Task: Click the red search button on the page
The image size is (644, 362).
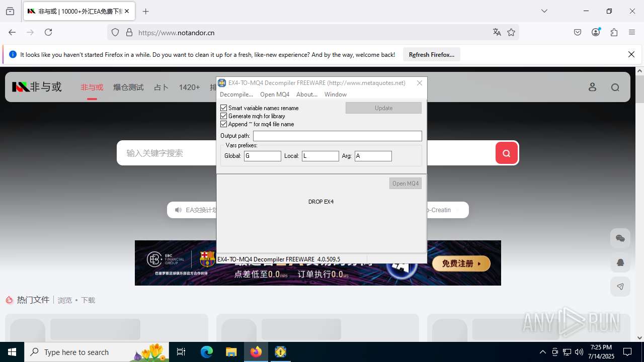Action: [507, 153]
